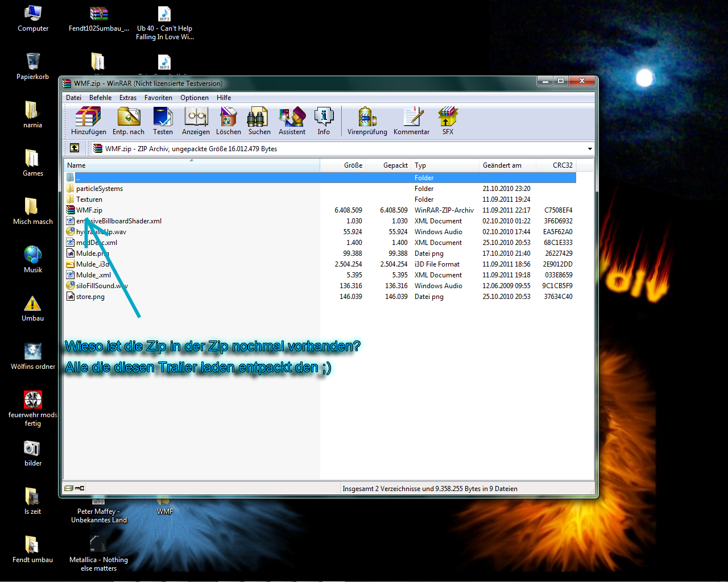Select the narnia folder on desktop
728x582 pixels.
[x=33, y=115]
